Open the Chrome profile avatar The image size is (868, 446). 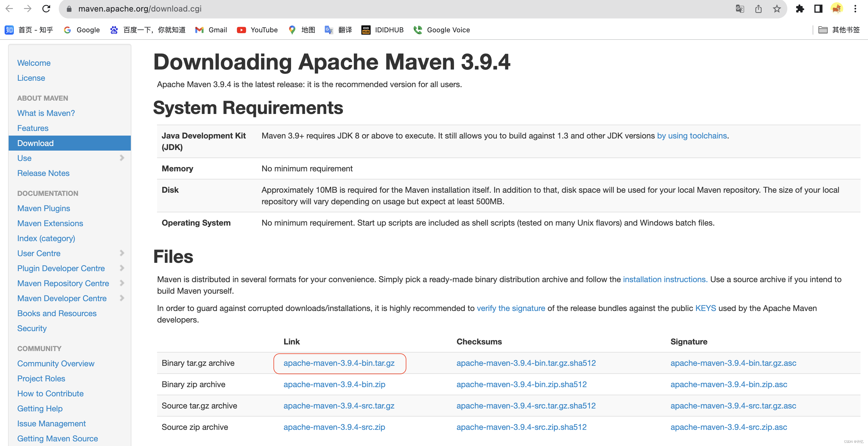pos(837,9)
